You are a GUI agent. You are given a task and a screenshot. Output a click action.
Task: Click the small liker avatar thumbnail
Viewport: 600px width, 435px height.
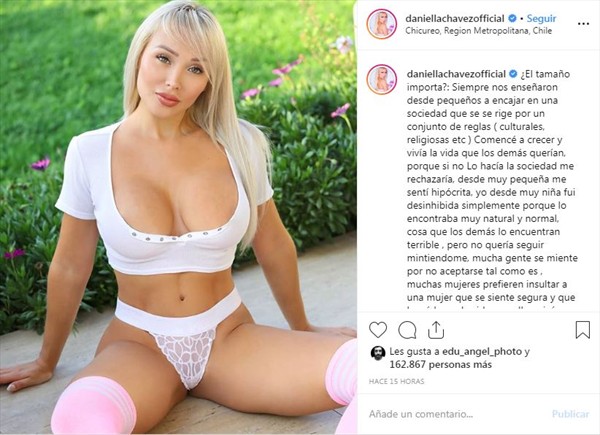pos(378,353)
